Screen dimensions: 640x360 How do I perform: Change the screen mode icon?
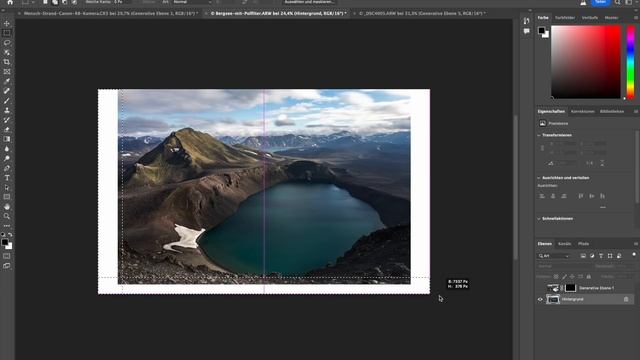(7, 266)
